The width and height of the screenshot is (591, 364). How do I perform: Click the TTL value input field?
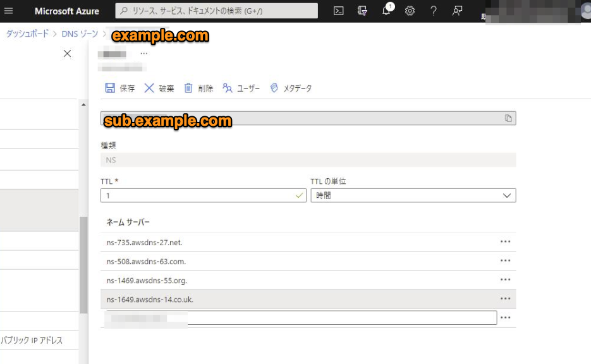(x=203, y=195)
